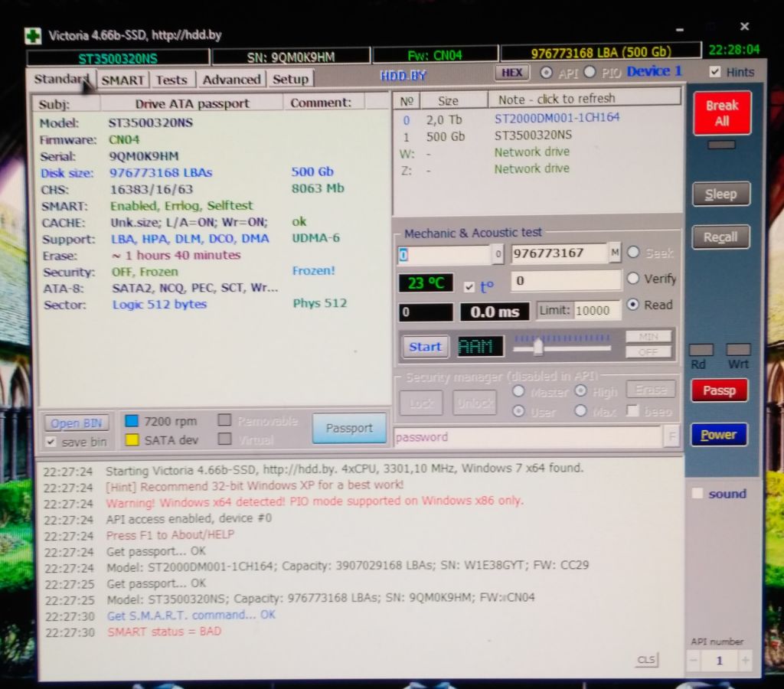Click the M button beside end LBA
The width and height of the screenshot is (784, 689).
point(615,253)
